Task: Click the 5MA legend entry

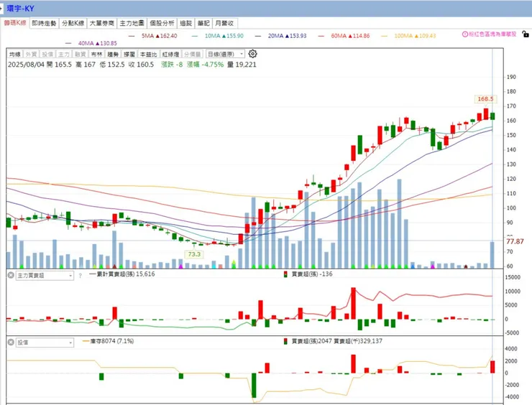Action: [x=152, y=36]
